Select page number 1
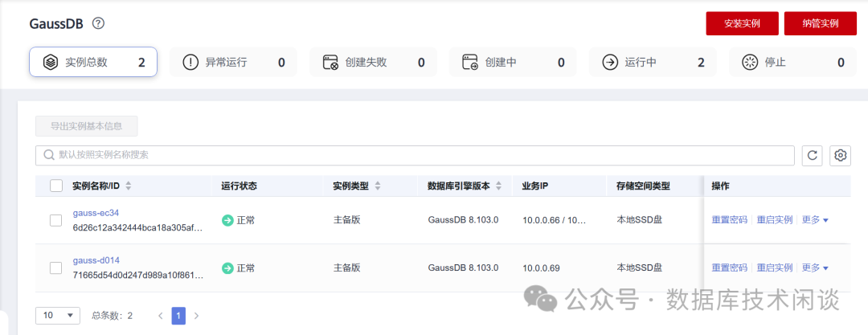868x335 pixels. coord(178,316)
